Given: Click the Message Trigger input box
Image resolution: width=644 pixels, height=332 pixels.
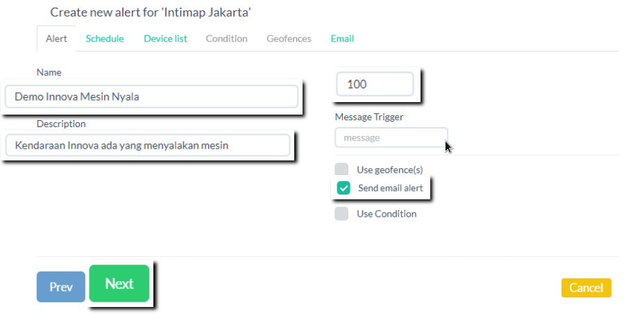Looking at the screenshot, I should point(391,138).
